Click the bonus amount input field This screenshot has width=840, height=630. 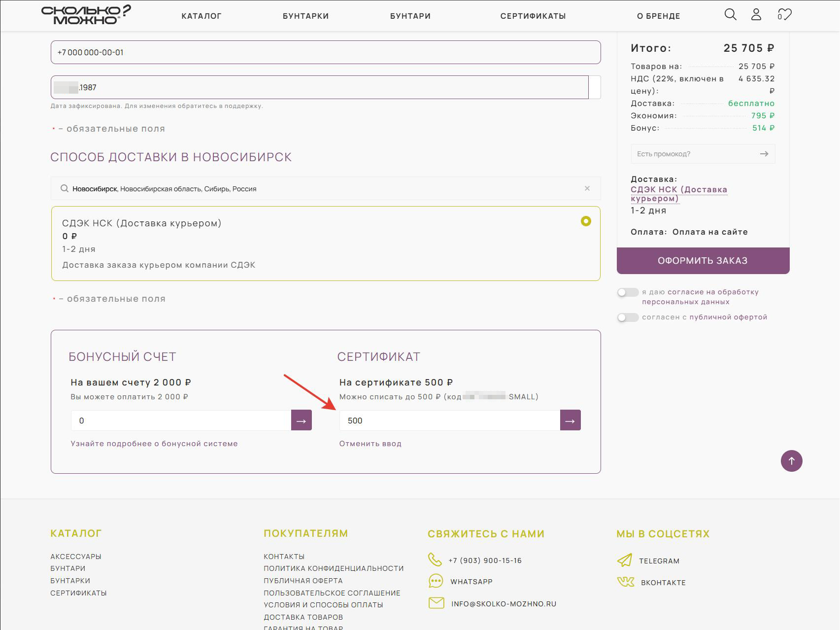181,420
